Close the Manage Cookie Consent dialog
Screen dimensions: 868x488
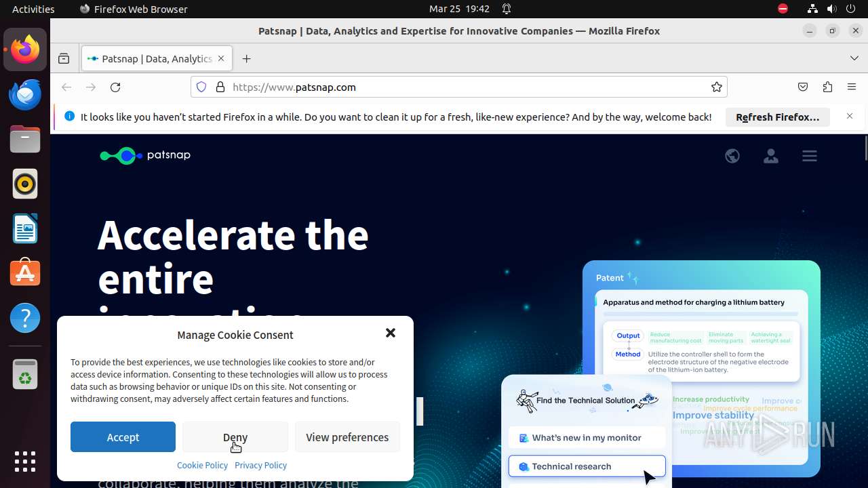pos(390,333)
